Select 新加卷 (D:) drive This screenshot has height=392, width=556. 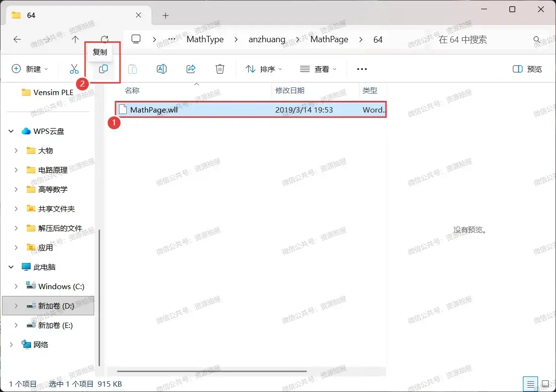pos(48,306)
